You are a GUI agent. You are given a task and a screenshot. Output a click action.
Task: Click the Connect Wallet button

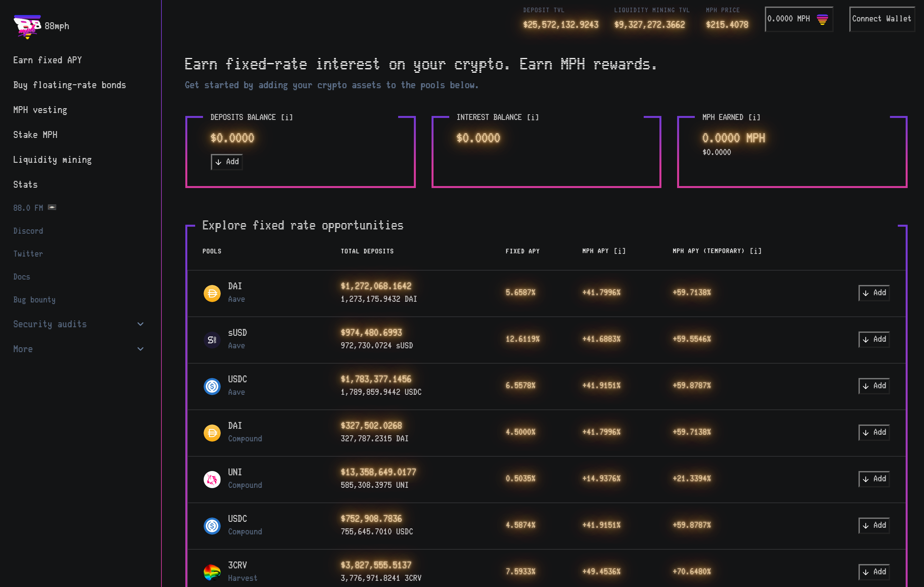click(881, 19)
